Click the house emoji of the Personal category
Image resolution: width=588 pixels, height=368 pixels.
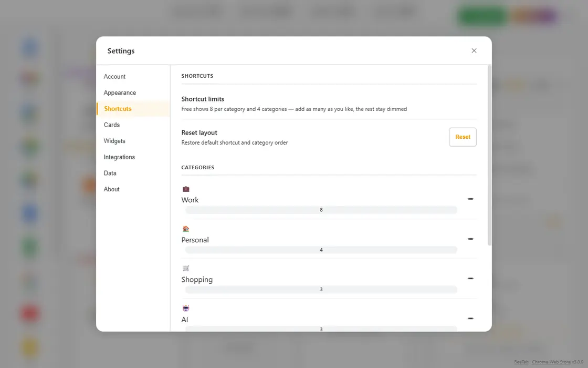pos(186,229)
